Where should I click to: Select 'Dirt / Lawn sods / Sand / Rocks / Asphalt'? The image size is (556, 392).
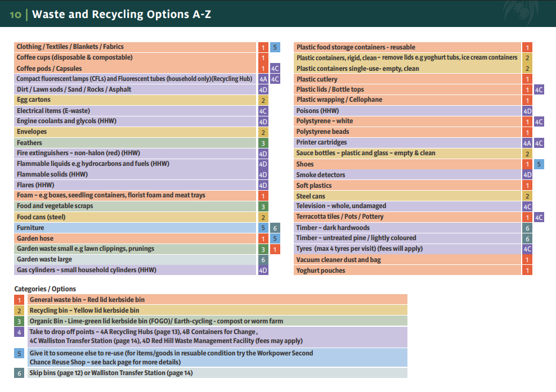click(x=135, y=89)
